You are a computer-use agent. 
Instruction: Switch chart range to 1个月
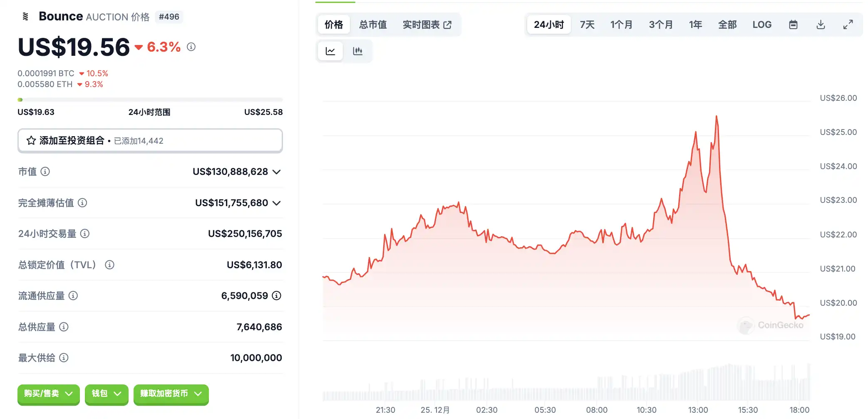[x=621, y=25]
